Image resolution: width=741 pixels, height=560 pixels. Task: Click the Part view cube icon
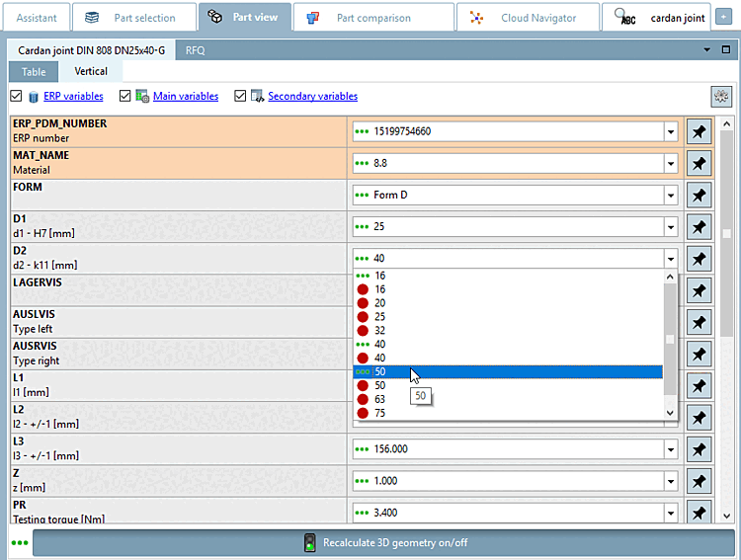pos(215,18)
